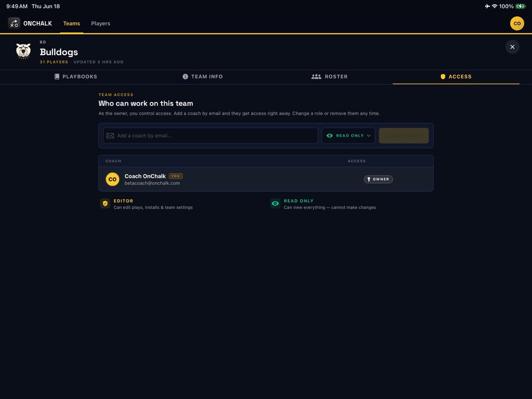Click the 'ACCESS' column header in table
This screenshot has width=532, height=399.
(x=357, y=161)
